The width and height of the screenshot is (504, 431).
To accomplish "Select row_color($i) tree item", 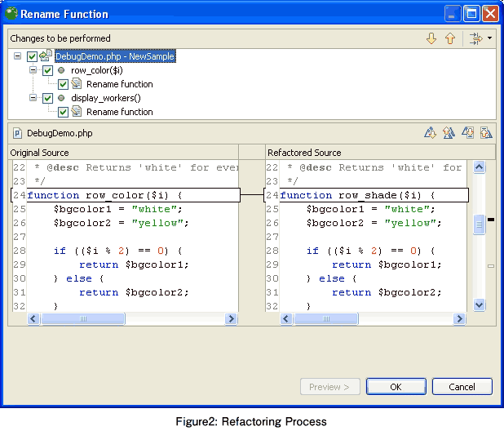I will pos(97,70).
